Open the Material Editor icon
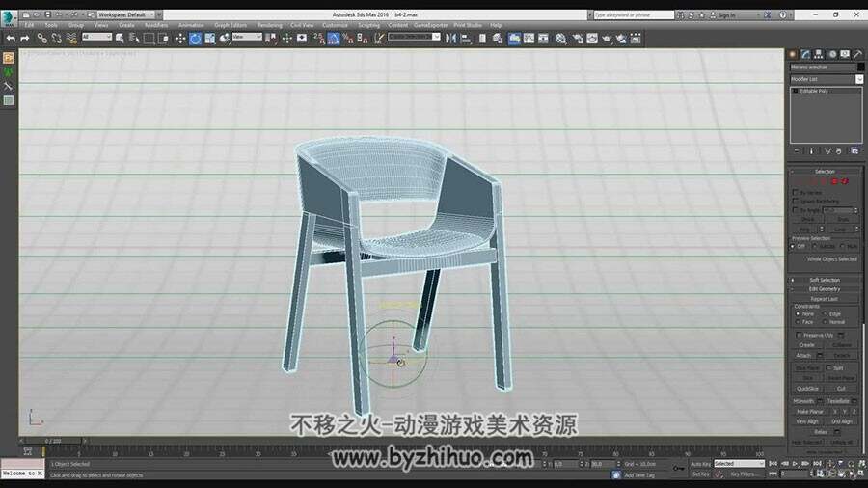 [560, 39]
